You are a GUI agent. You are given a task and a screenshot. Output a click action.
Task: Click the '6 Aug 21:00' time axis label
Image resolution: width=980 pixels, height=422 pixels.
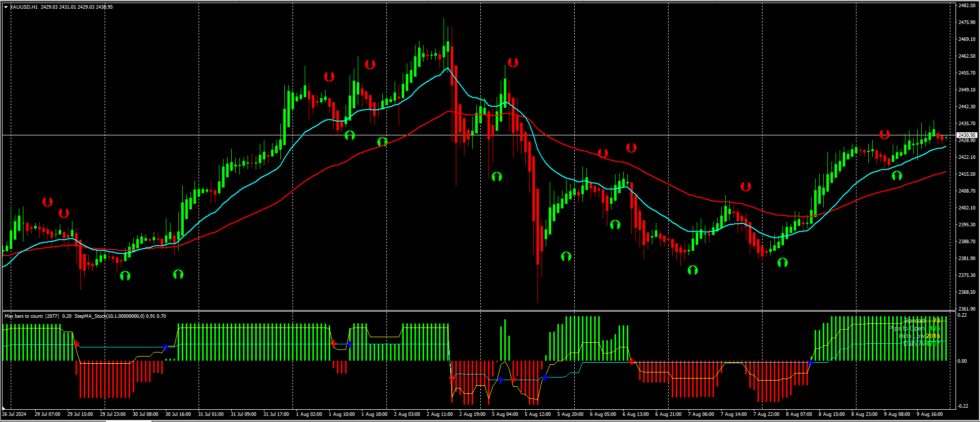point(668,414)
